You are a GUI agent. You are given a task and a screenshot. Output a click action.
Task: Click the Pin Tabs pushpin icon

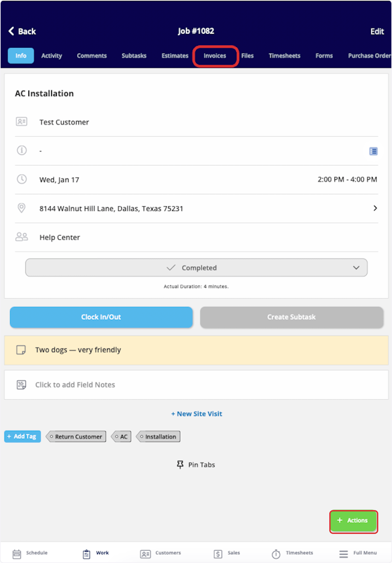[x=180, y=464]
